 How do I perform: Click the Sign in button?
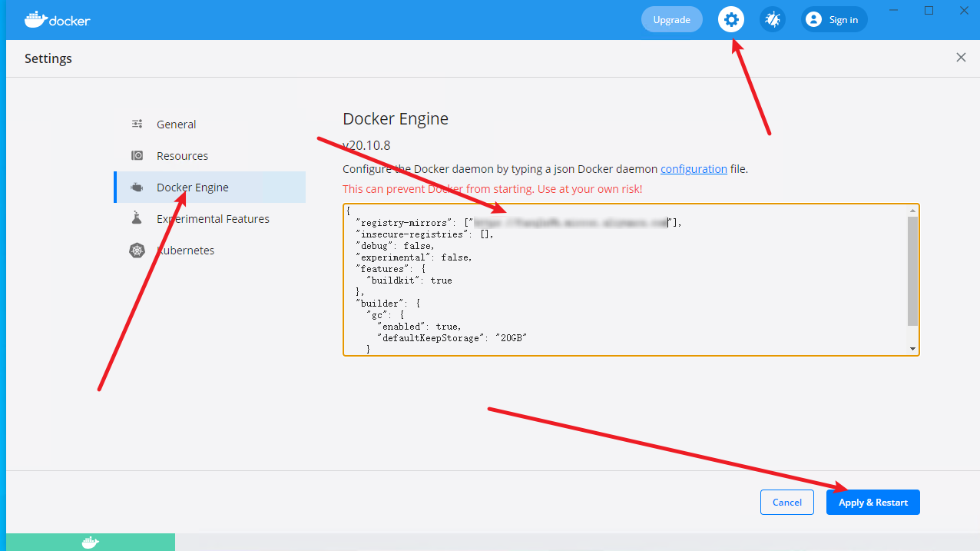click(x=834, y=20)
